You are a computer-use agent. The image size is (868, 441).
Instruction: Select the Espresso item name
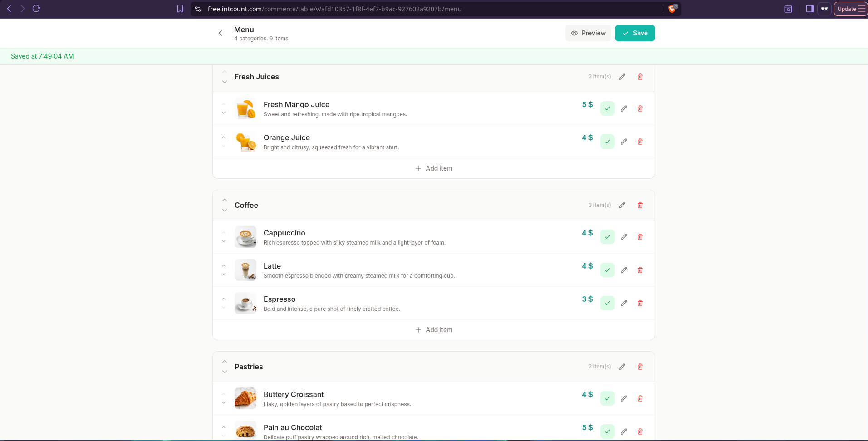click(x=280, y=299)
